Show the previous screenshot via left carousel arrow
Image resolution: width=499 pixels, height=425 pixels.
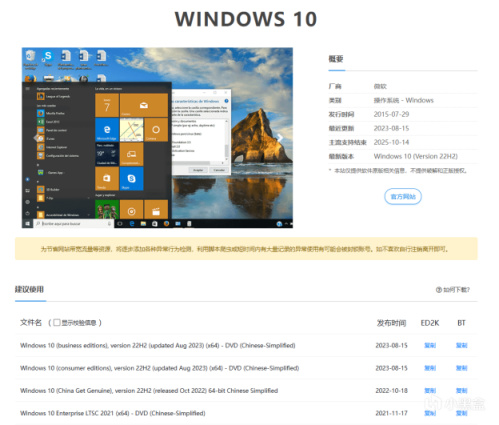tap(36, 138)
